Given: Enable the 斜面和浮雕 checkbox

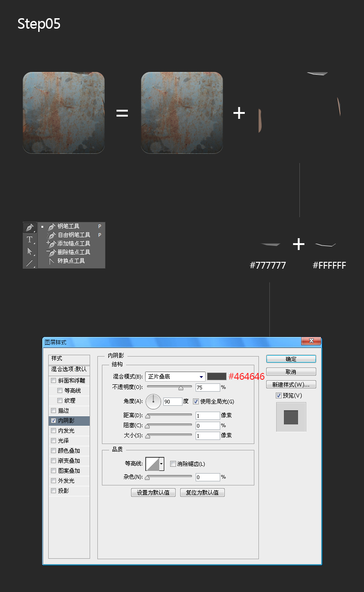Looking at the screenshot, I should (53, 380).
